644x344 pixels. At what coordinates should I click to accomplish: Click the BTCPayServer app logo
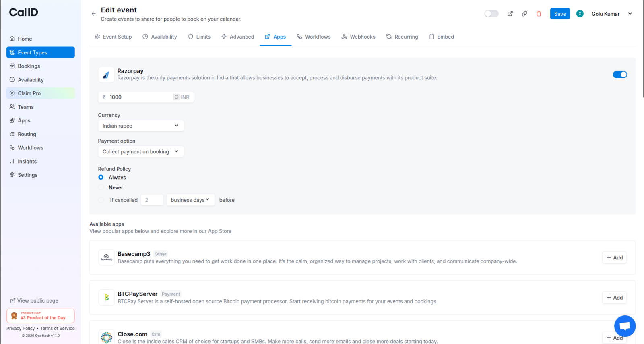(x=106, y=298)
